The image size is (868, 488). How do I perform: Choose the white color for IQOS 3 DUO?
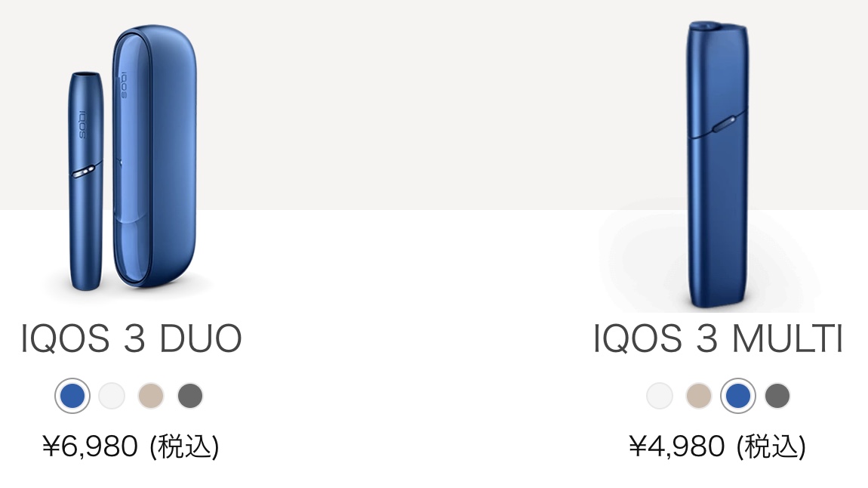[x=111, y=396]
